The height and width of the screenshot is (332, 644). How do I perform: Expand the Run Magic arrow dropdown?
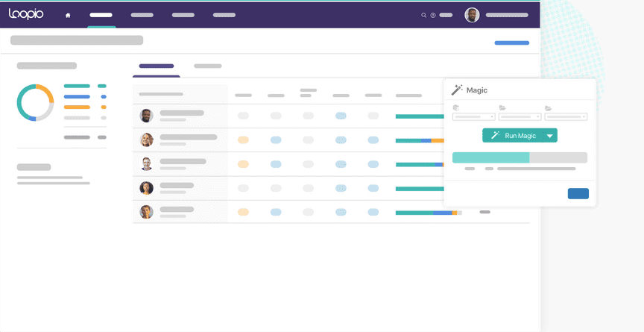coord(550,136)
